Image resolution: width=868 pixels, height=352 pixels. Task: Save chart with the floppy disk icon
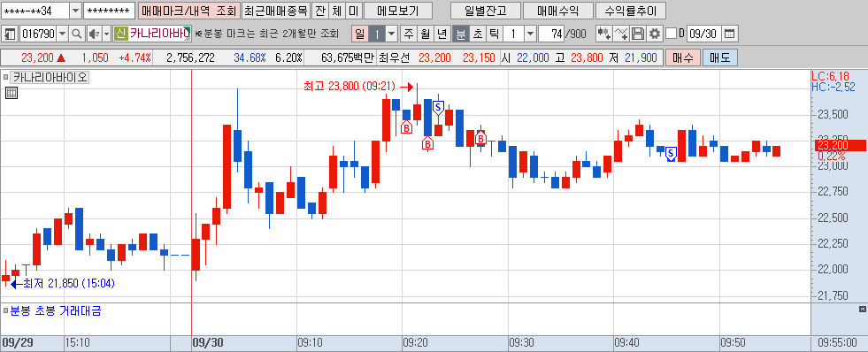tap(638, 34)
